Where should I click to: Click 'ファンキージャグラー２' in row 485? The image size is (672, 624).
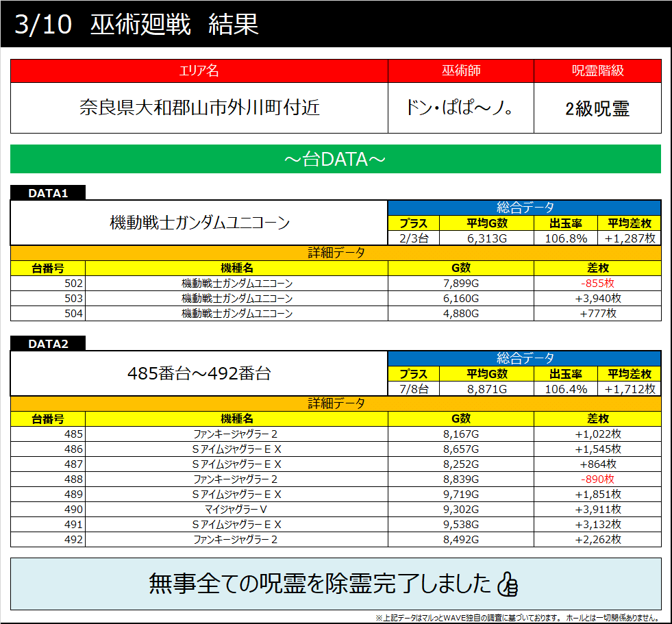(236, 434)
